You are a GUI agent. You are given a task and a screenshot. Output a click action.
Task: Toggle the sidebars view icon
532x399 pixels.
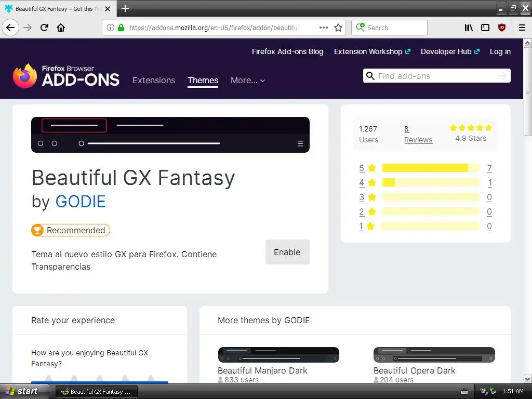[485, 28]
